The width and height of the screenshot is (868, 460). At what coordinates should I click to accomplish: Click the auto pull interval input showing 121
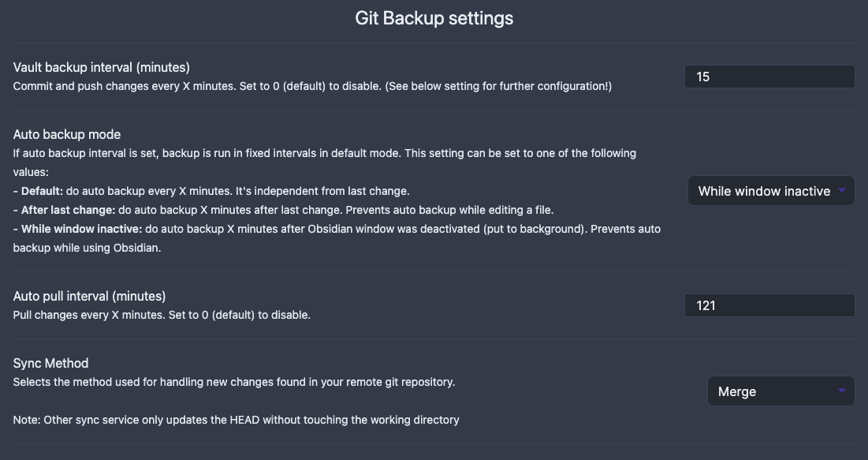769,305
